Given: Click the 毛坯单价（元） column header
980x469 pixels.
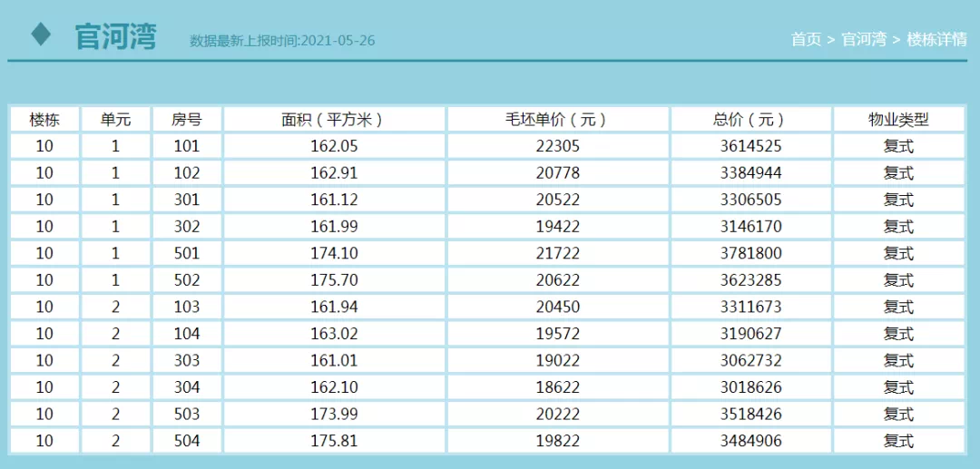Looking at the screenshot, I should click(558, 119).
